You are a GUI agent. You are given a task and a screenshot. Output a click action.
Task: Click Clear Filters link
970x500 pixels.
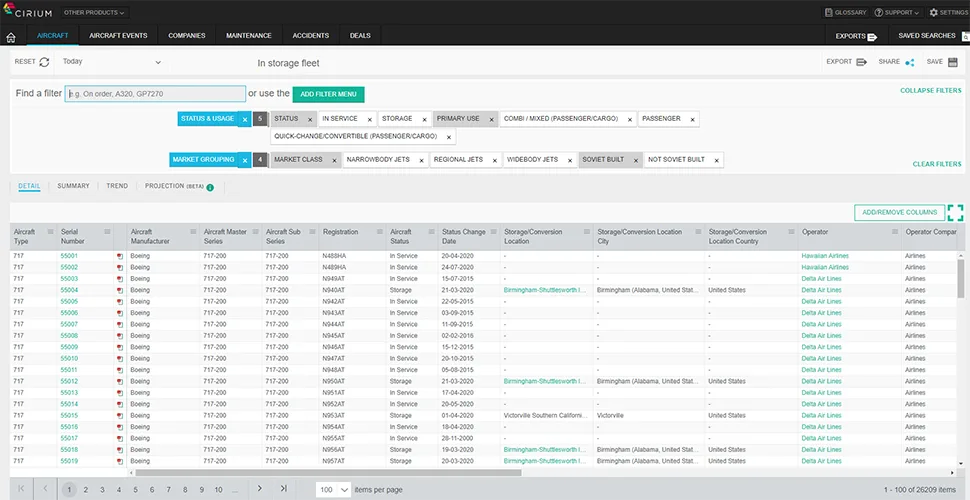937,164
